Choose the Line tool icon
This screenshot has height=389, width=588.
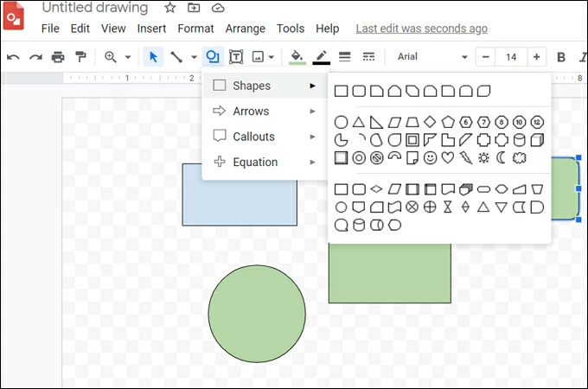point(176,57)
